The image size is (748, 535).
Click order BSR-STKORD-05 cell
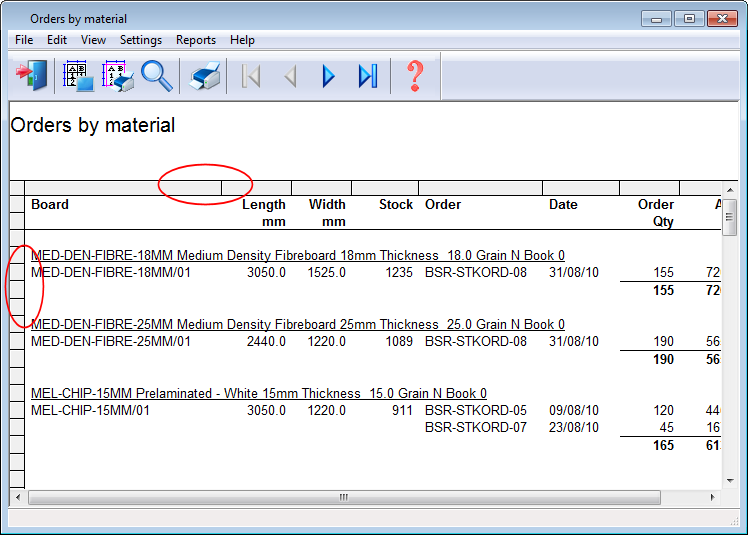[x=476, y=410]
